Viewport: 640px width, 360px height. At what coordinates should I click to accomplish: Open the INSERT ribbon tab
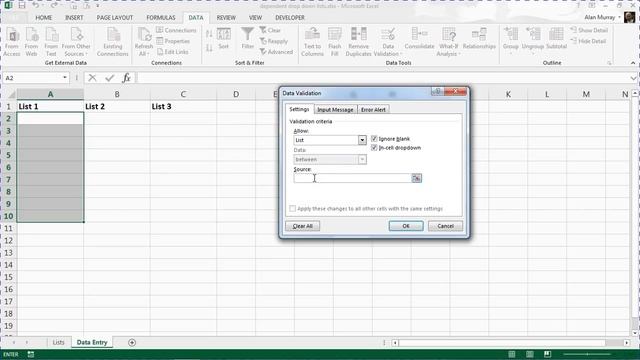[x=74, y=18]
